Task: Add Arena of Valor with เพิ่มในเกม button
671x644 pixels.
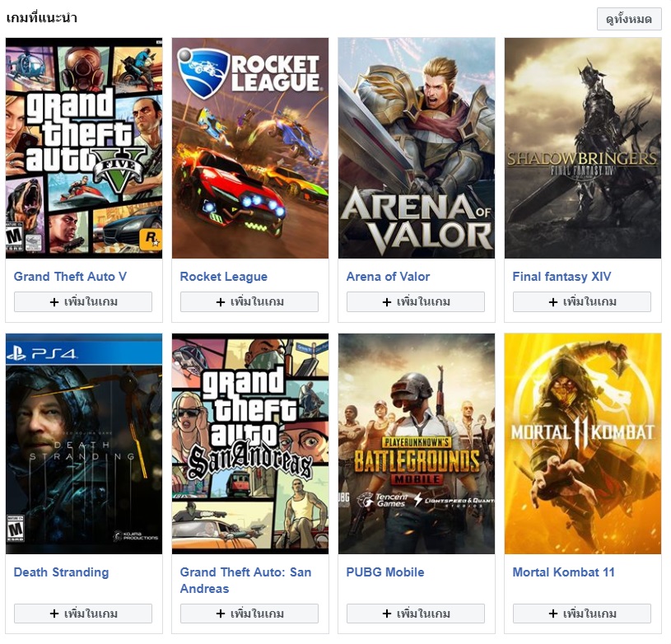Action: pyautogui.click(x=416, y=301)
